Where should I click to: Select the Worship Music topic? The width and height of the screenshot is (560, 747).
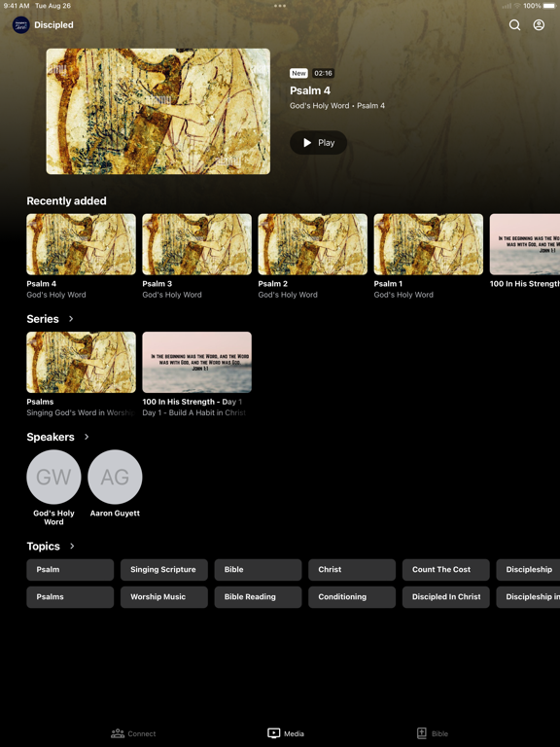coord(163,597)
